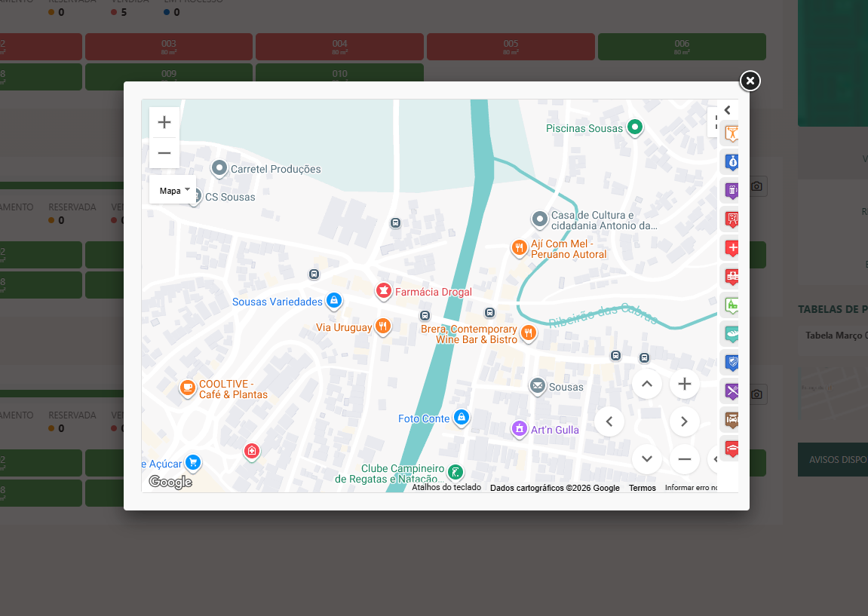This screenshot has height=616, width=868.
Task: Pan map left with the arrow button
Action: click(x=609, y=421)
